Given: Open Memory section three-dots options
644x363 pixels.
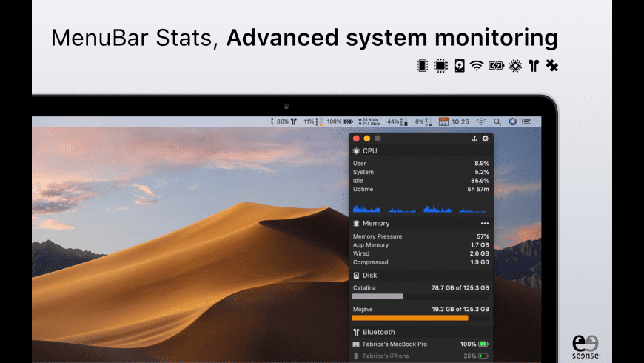Looking at the screenshot, I should pyautogui.click(x=485, y=223).
